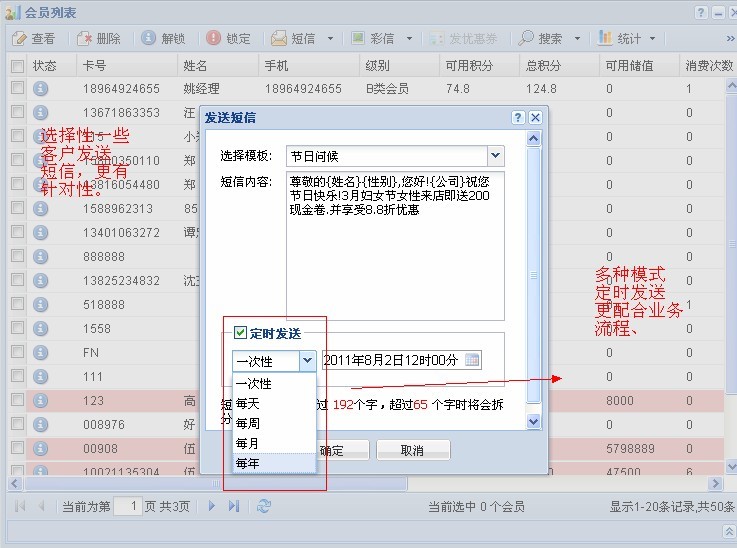Check the row checkbox for card 18964924655
The height and width of the screenshot is (548, 737).
(17, 88)
